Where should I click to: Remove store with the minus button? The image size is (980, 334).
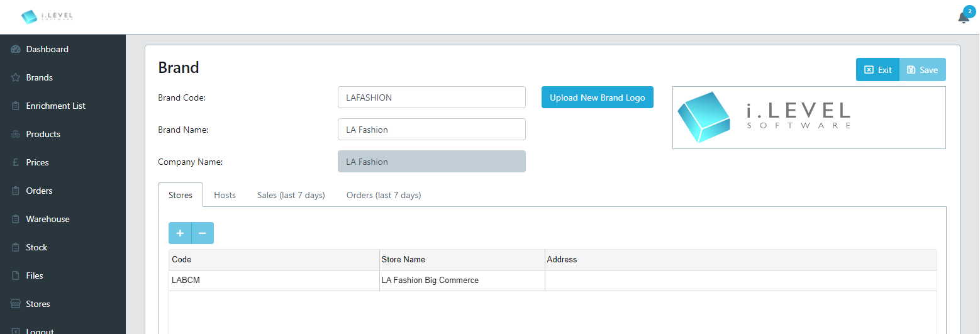(x=203, y=233)
